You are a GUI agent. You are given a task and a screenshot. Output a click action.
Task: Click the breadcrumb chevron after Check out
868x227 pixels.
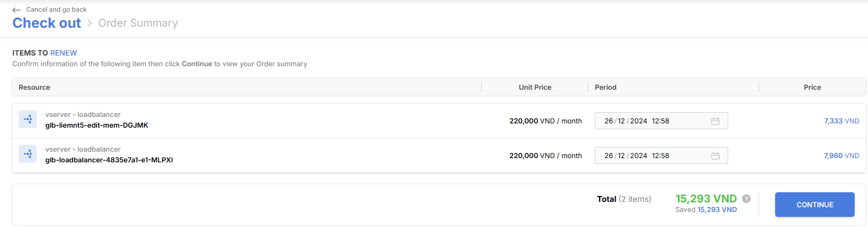pyautogui.click(x=90, y=23)
